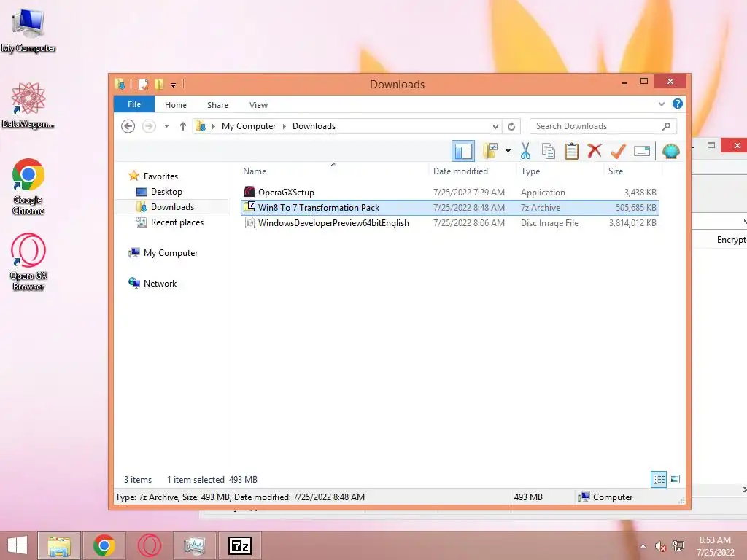This screenshot has width=747, height=560.
Task: Click the red X Delete icon
Action: coord(595,152)
